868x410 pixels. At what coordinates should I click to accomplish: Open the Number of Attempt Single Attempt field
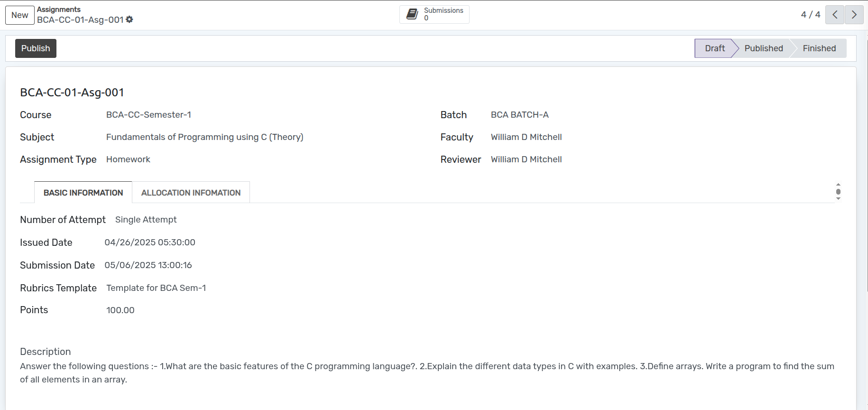[x=146, y=220]
